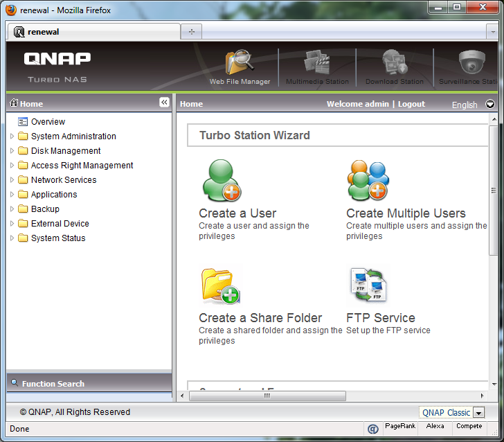
Task: Click the Logout link
Action: click(411, 104)
